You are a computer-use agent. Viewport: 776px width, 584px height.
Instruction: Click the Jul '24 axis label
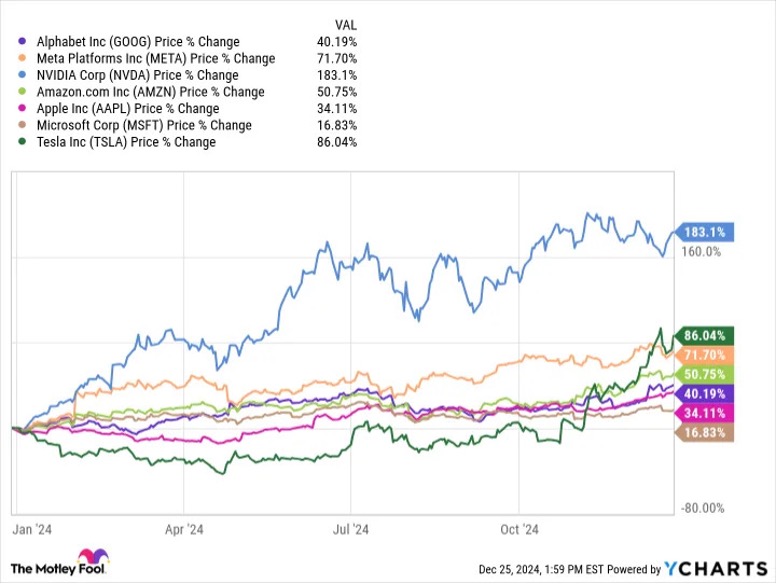point(350,530)
